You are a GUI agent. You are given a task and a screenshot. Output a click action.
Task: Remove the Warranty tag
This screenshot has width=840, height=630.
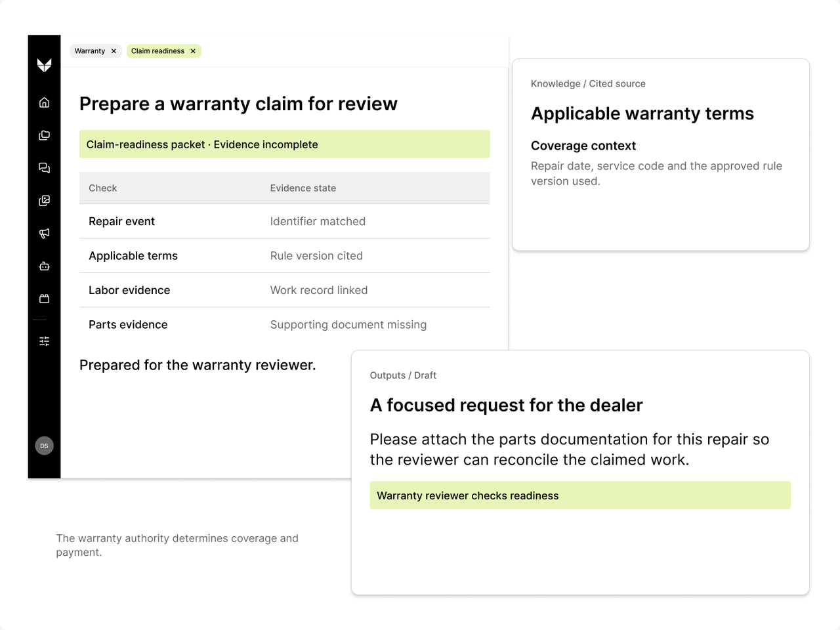114,51
